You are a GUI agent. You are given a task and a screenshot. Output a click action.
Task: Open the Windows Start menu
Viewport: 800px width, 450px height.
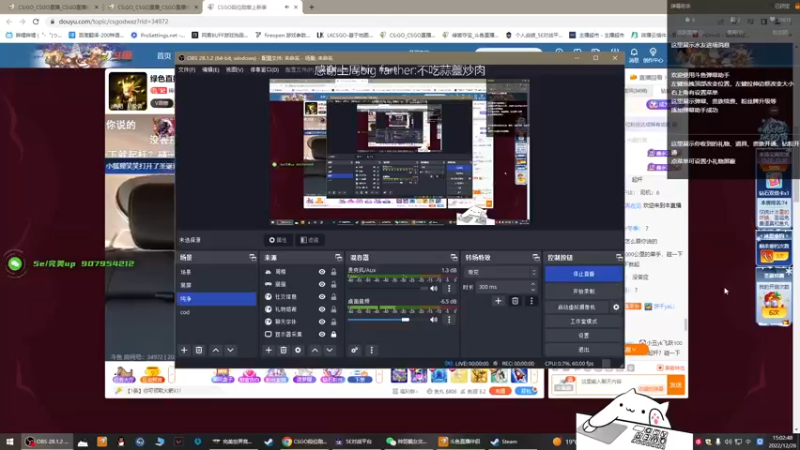click(x=9, y=442)
